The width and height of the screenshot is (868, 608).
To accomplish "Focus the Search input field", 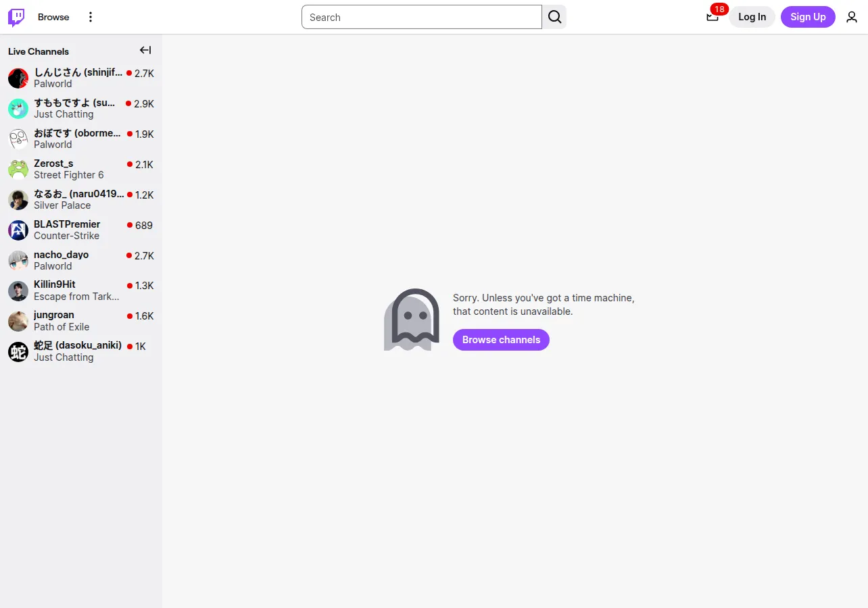I will pyautogui.click(x=422, y=17).
